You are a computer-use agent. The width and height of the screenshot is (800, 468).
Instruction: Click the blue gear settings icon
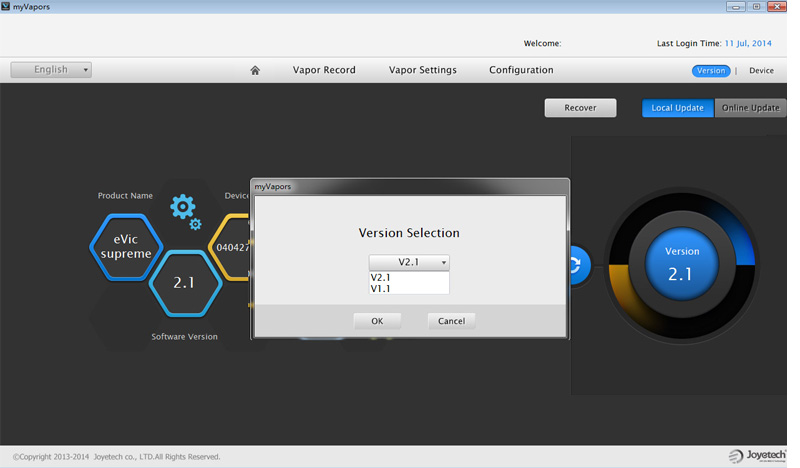coord(184,209)
